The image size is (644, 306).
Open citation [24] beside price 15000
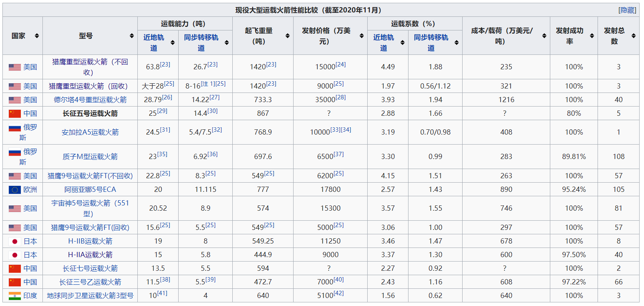click(x=340, y=64)
